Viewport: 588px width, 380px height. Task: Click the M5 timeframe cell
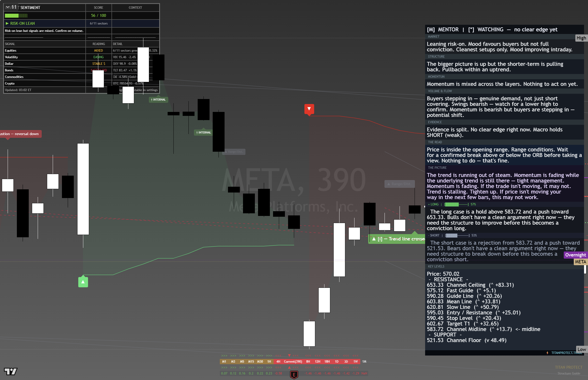pyautogui.click(x=242, y=362)
